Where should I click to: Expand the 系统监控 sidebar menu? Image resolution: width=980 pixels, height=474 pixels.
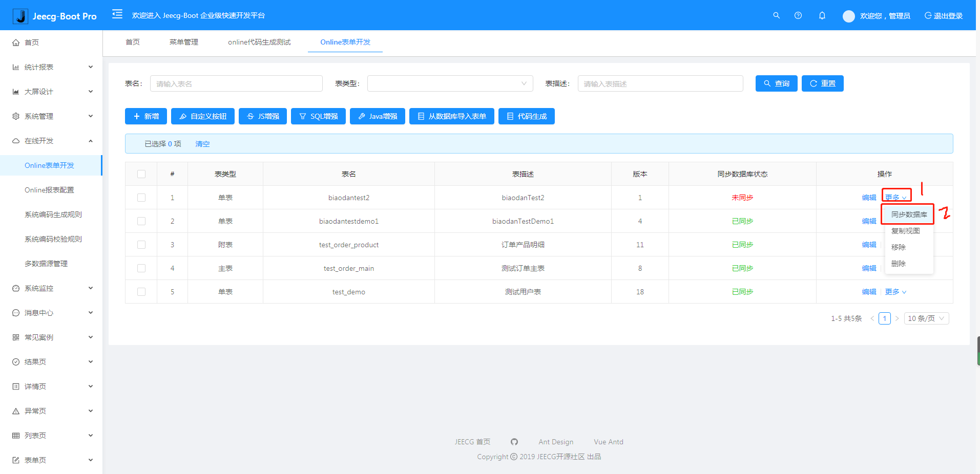pyautogui.click(x=51, y=288)
